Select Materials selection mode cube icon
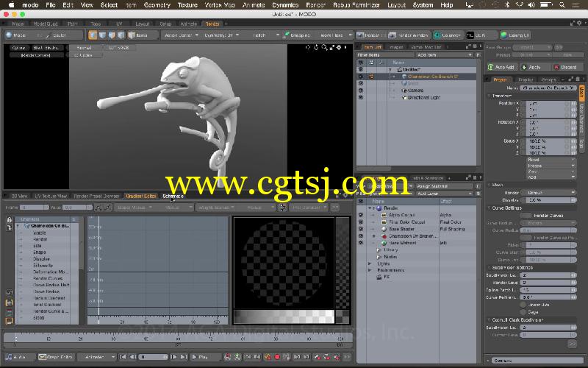This screenshot has height=368, width=588. click(x=121, y=35)
